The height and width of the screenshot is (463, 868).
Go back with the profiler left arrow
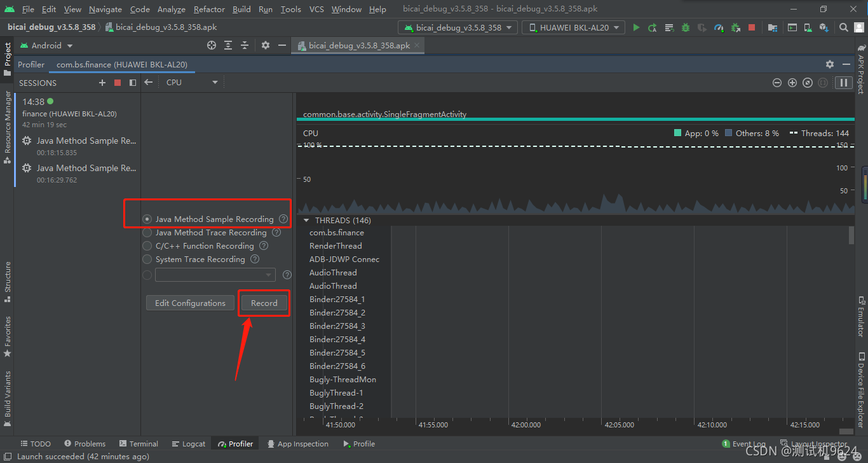(x=148, y=82)
